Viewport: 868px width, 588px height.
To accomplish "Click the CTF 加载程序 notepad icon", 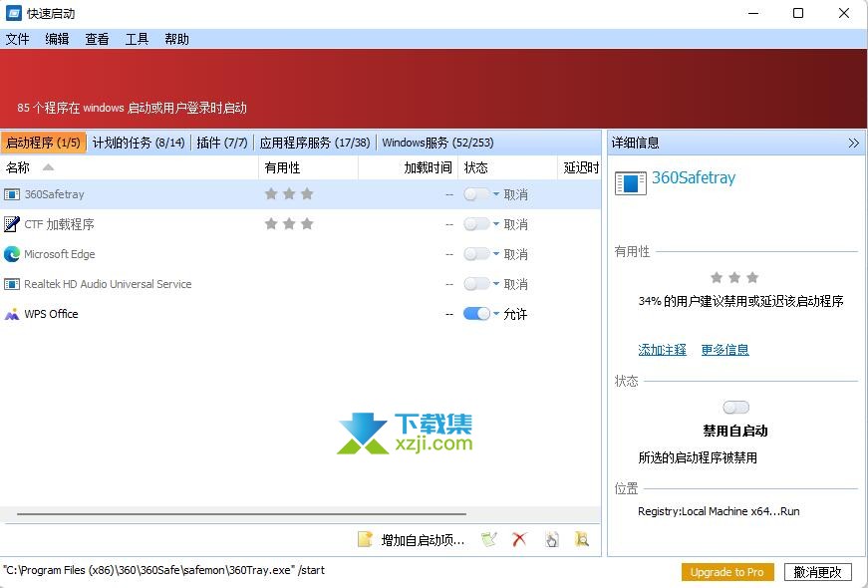I will tap(12, 224).
